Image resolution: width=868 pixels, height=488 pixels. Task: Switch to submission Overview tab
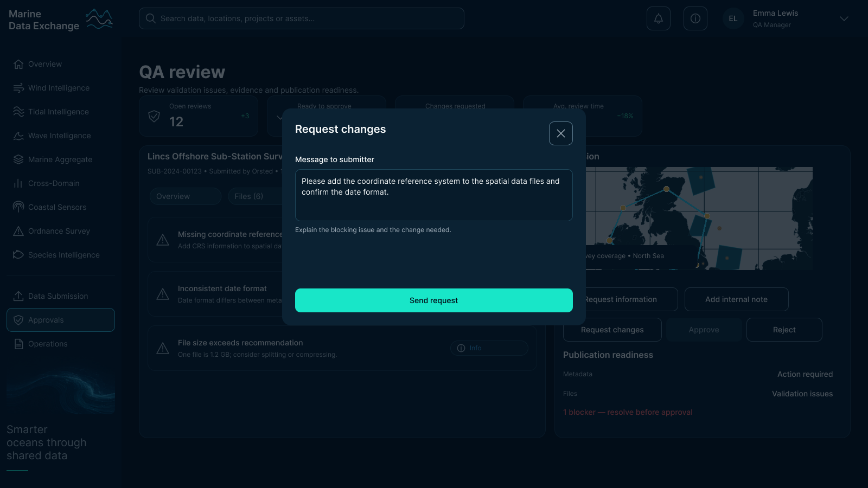186,196
